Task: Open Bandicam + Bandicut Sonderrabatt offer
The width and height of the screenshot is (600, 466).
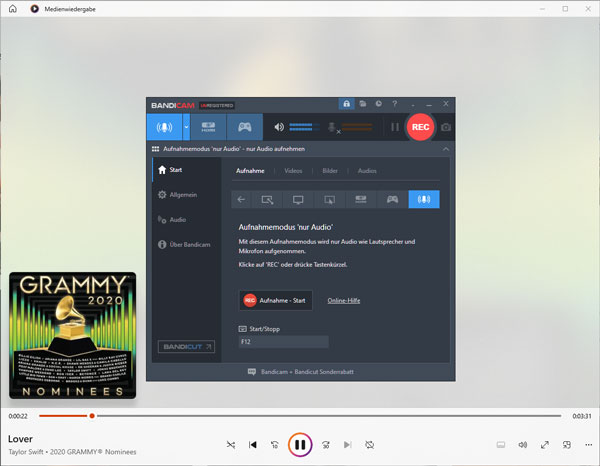Action: pos(301,372)
